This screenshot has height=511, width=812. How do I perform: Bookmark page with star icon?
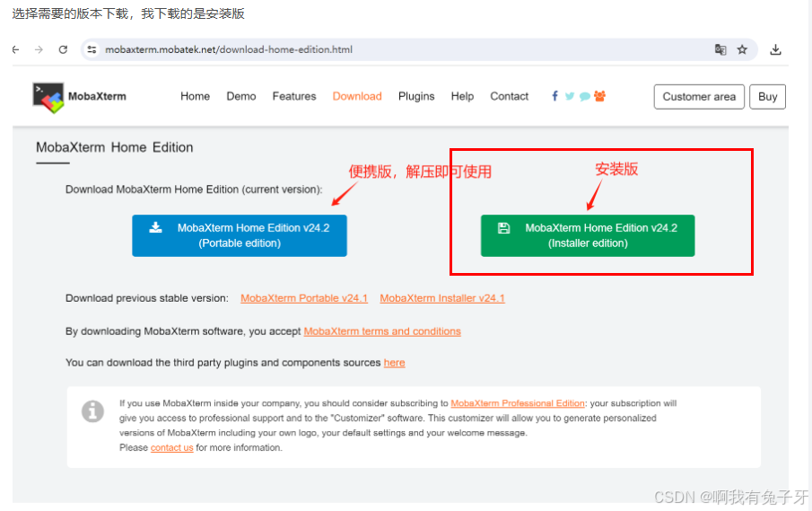click(742, 49)
